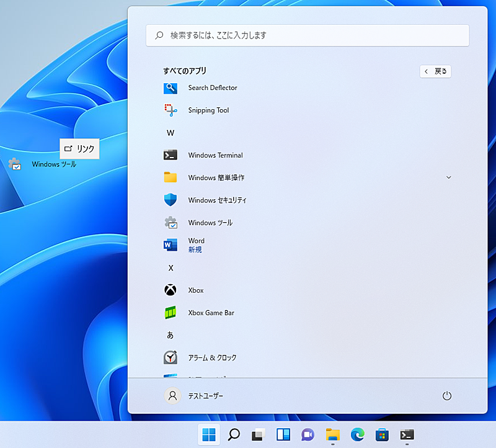Click the Windows 簡単操作 label
Screen dimensions: 496x448
[x=216, y=177]
